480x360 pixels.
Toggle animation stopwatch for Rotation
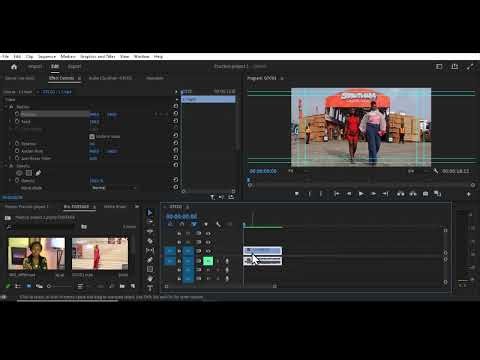point(17,143)
